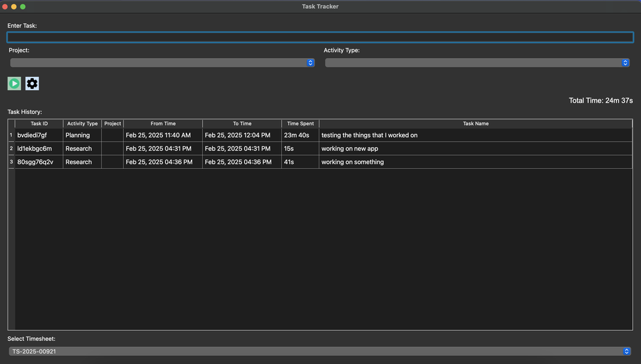
Task: Select row 3 by its row number
Action: click(x=11, y=162)
